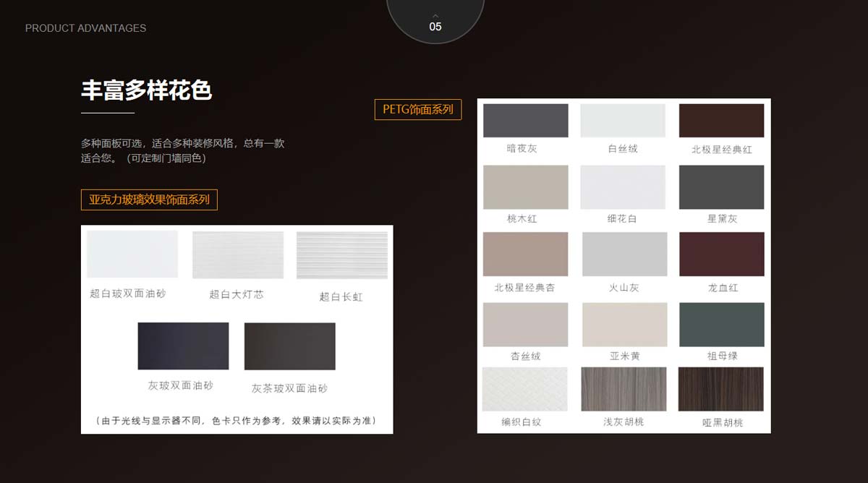Click the 亚克力玻璃效果饰面系列 label
This screenshot has height=483, width=868.
coord(149,200)
